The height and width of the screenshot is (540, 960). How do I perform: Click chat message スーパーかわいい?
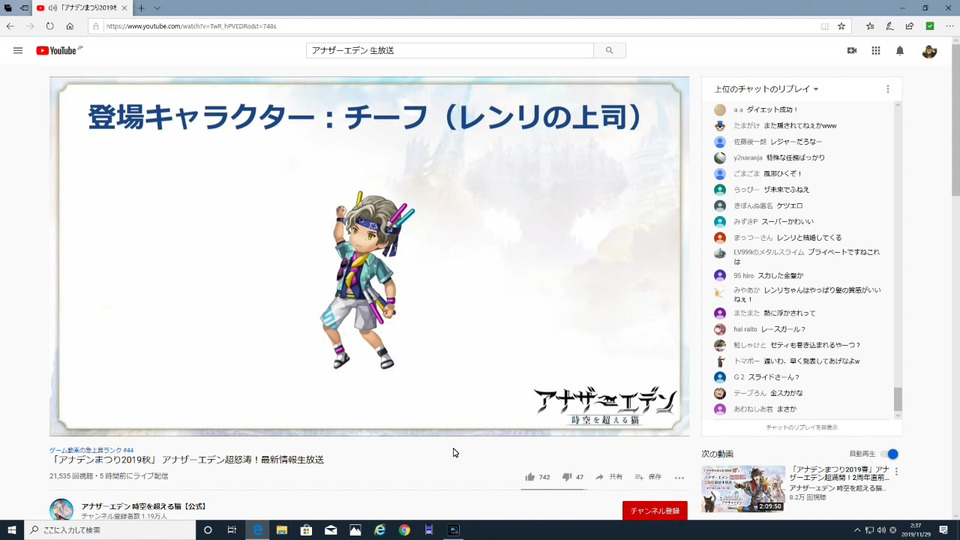click(x=787, y=222)
